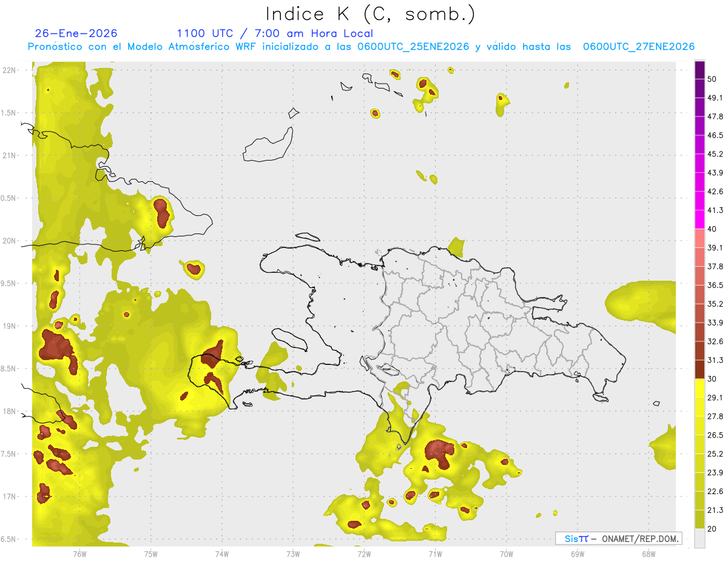Click the "27.8" value on the color scale
The height and width of the screenshot is (562, 728).
click(x=715, y=416)
